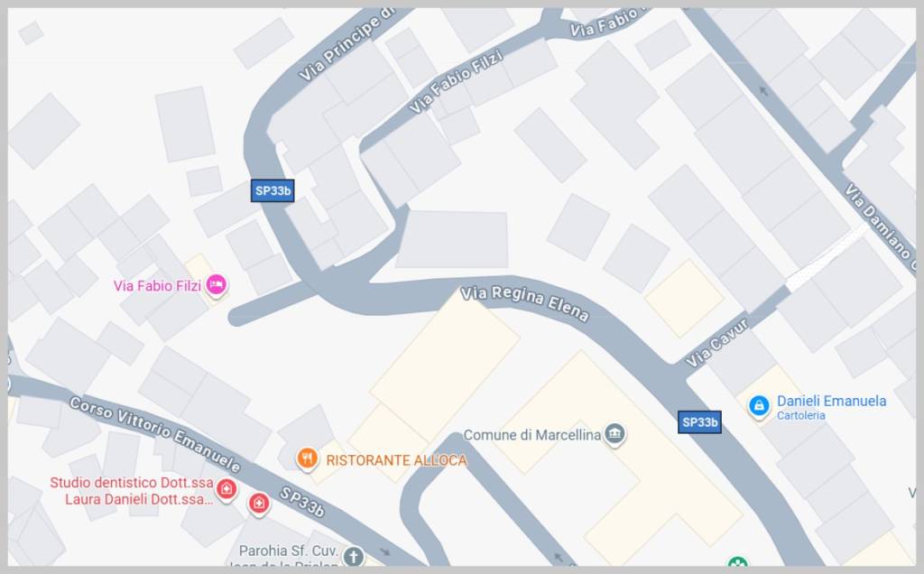Select the pink Via Fabio Filzi lodging label
The height and width of the screenshot is (574, 924).
[157, 286]
